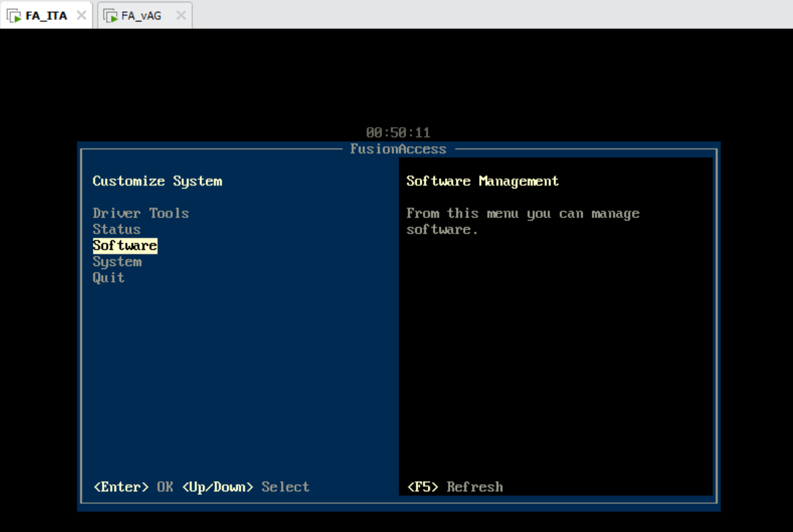
Task: Switch to the FA_ITA tab
Action: tap(46, 16)
